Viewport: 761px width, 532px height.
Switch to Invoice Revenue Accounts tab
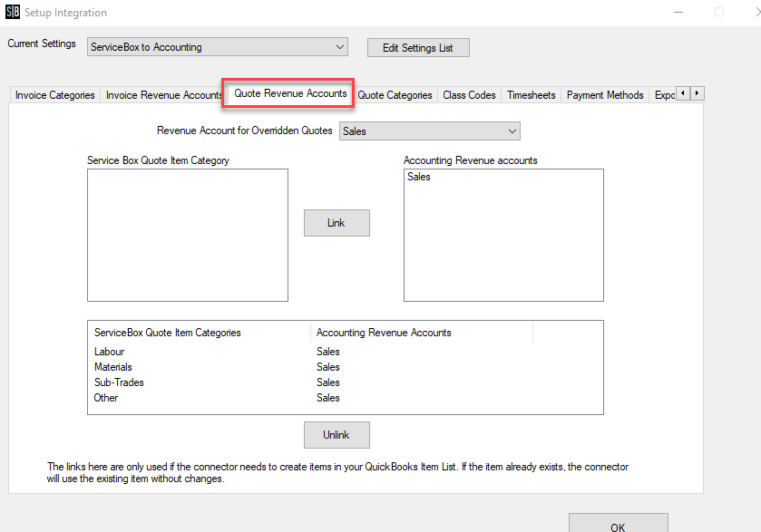coord(163,95)
